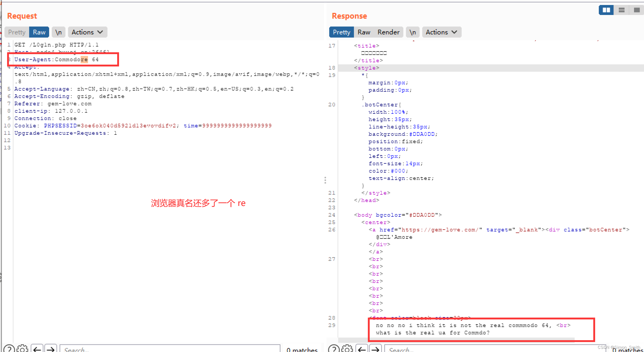This screenshot has height=352, width=644.
Task: Expand the Request Actions dropdown
Action: coord(87,32)
